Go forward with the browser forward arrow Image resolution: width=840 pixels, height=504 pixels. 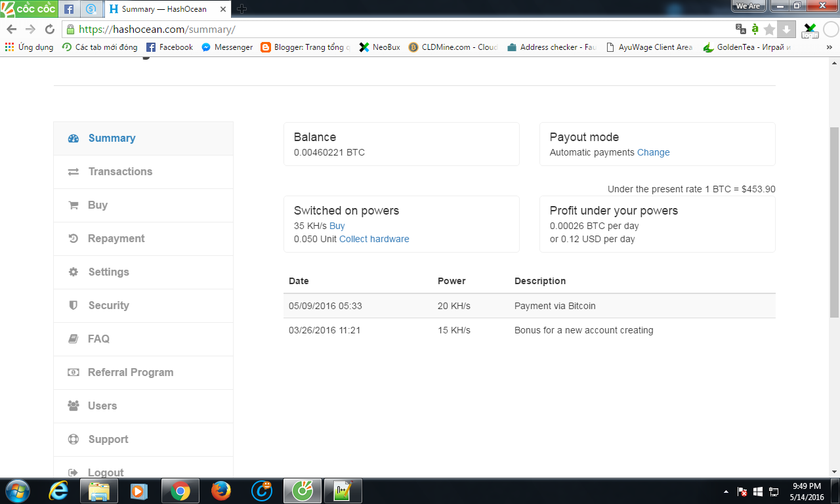coord(30,30)
